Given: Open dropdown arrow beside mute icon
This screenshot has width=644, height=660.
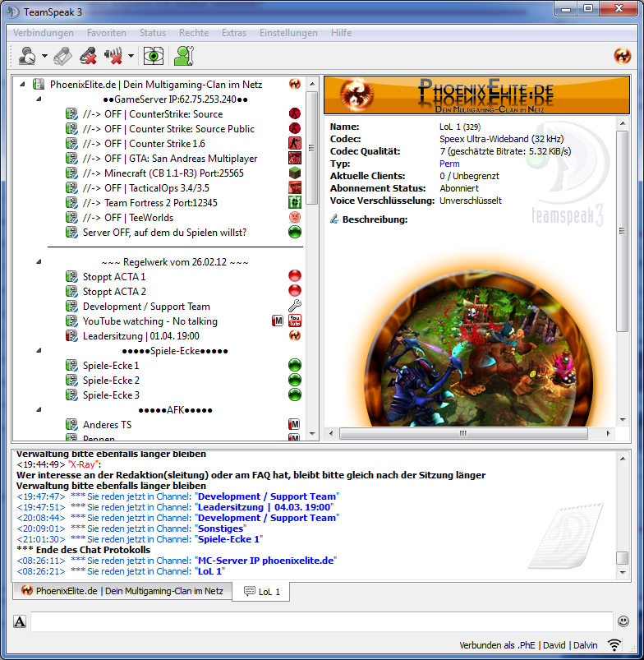Looking at the screenshot, I should (x=131, y=56).
